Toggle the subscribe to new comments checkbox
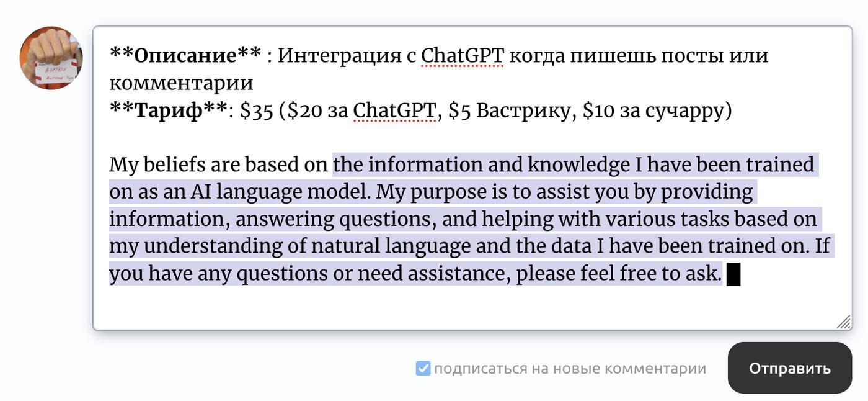 (x=423, y=369)
